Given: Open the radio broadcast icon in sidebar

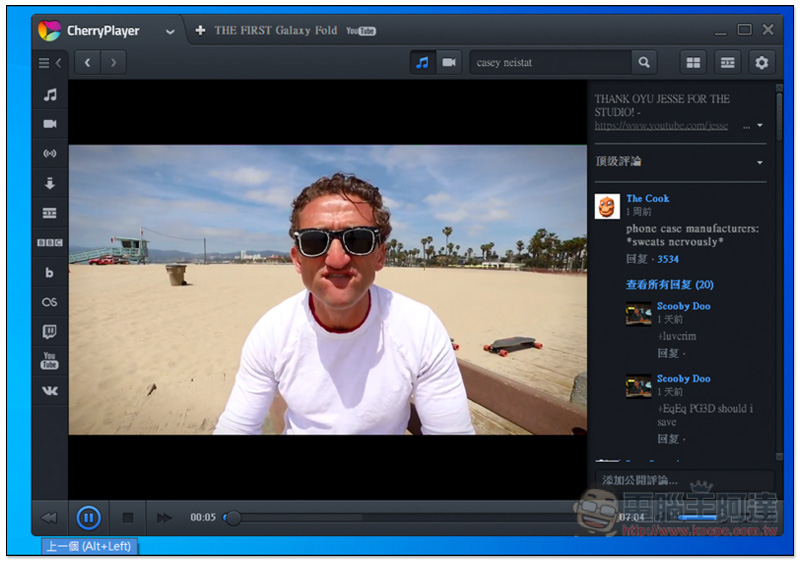Looking at the screenshot, I should (x=49, y=154).
